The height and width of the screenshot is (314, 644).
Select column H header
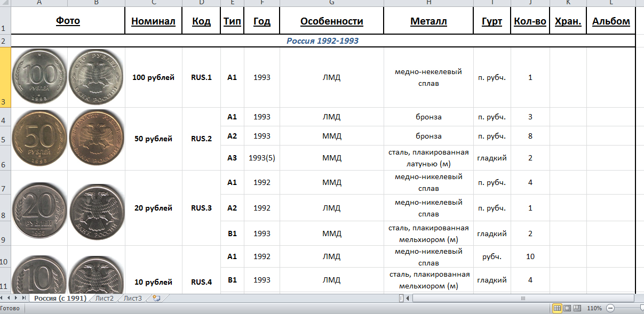[428, 3]
